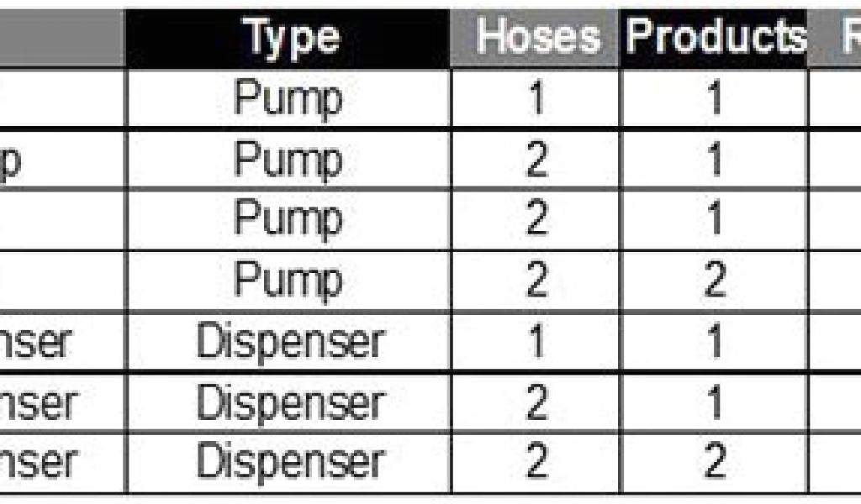Click Products value 1 in third Pump row
Viewport: 861px width, 504px height.
715,219
